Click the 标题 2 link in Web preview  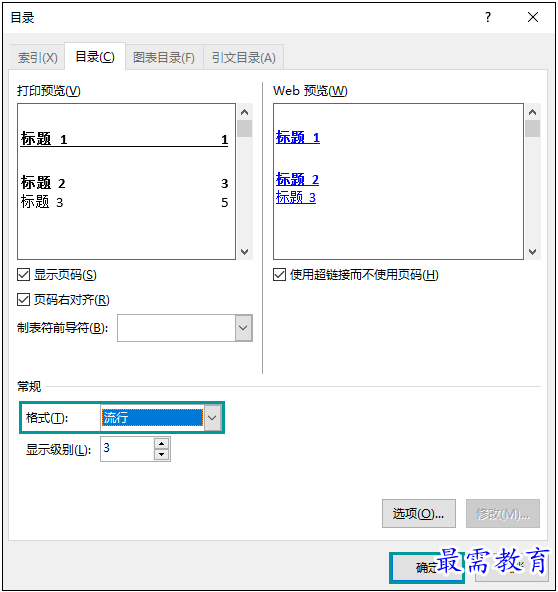[x=297, y=179]
